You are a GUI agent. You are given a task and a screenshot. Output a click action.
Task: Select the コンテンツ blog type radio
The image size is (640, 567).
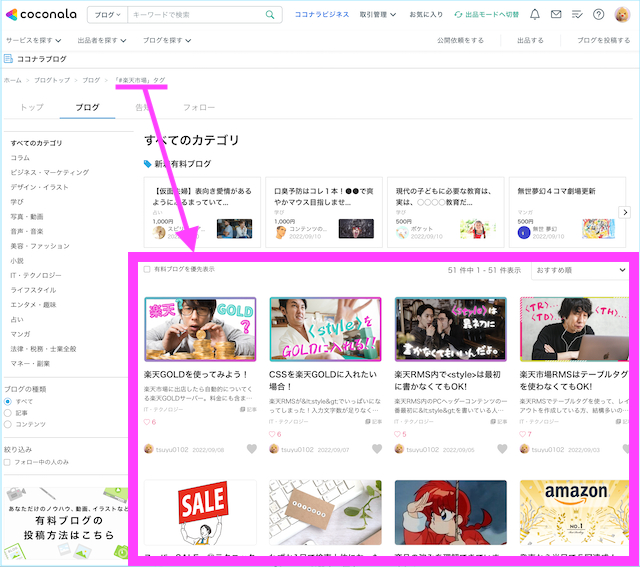point(7,424)
